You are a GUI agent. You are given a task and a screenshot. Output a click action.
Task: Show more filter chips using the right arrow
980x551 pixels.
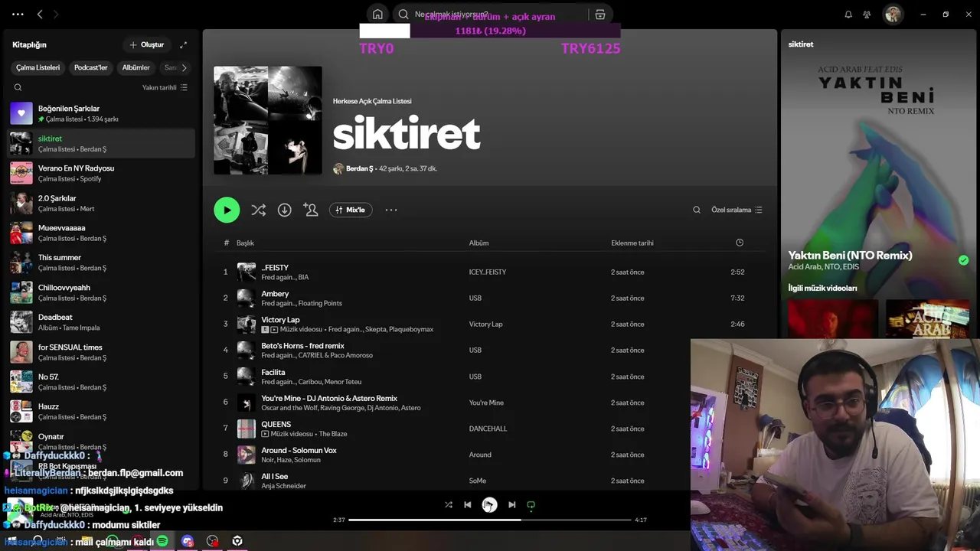(184, 67)
